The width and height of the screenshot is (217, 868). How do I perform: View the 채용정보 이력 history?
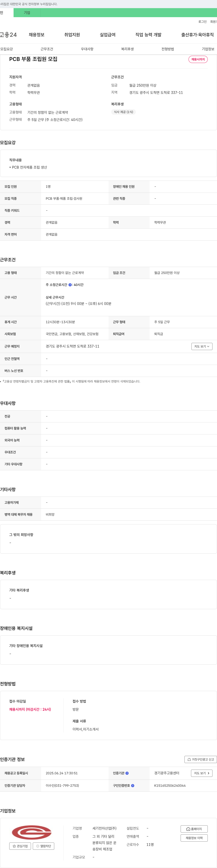pyautogui.click(x=194, y=838)
